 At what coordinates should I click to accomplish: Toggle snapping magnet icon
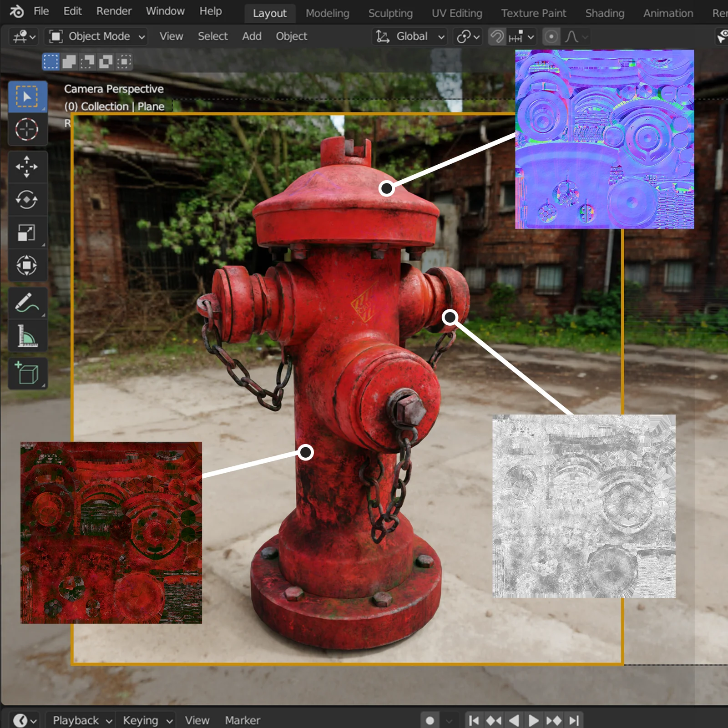(x=497, y=36)
